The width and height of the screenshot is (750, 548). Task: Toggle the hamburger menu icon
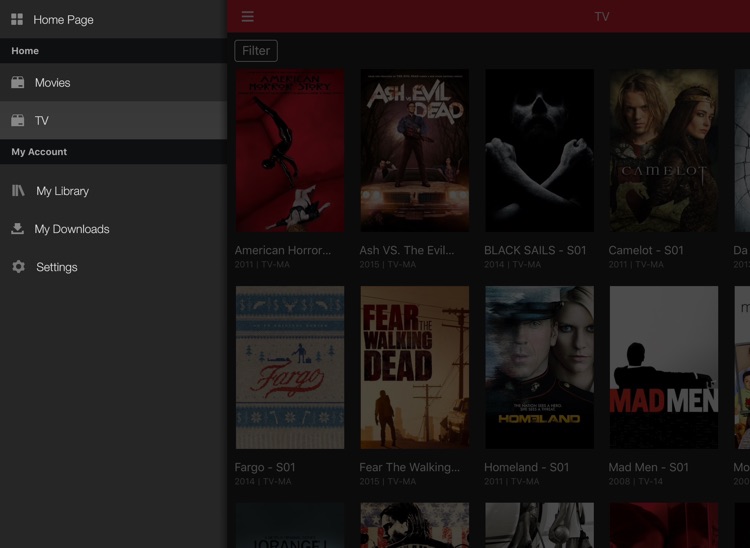pos(247,16)
